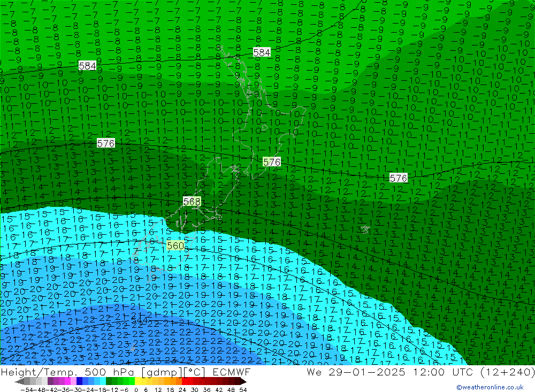Screen dimensions: 535x392
Task: Click the legend value '42'
Action: pyautogui.click(x=219, y=390)
